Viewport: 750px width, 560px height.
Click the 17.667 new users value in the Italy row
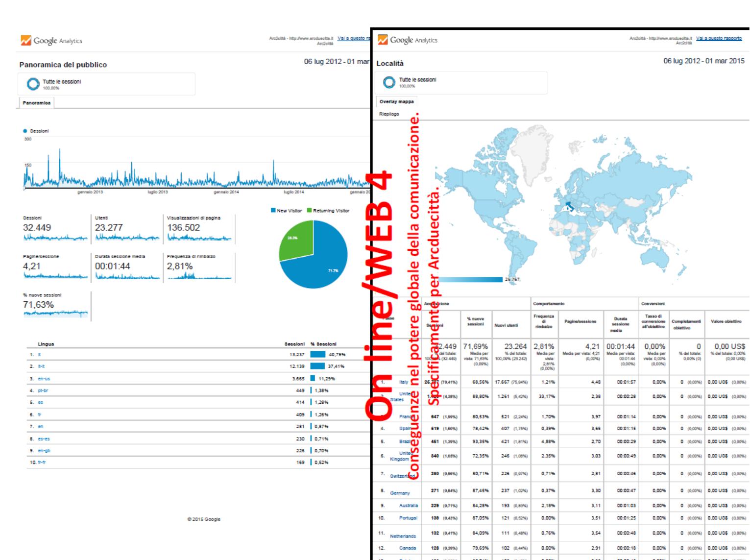coord(503,382)
